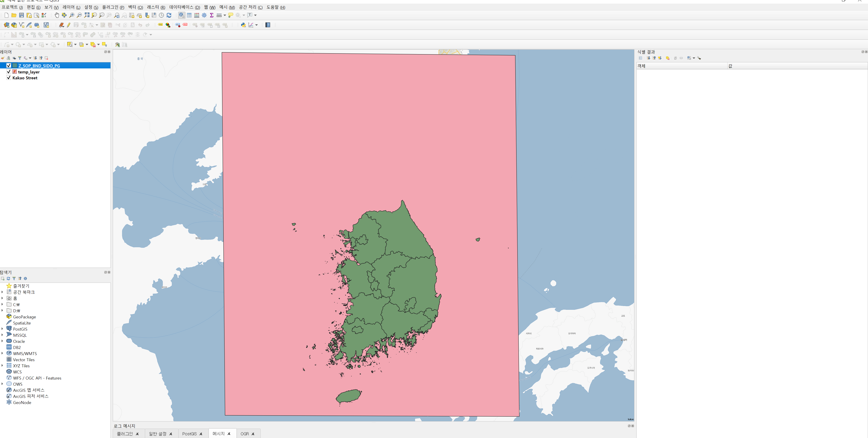Open the attribute table icon
The image size is (868, 438).
coord(189,15)
